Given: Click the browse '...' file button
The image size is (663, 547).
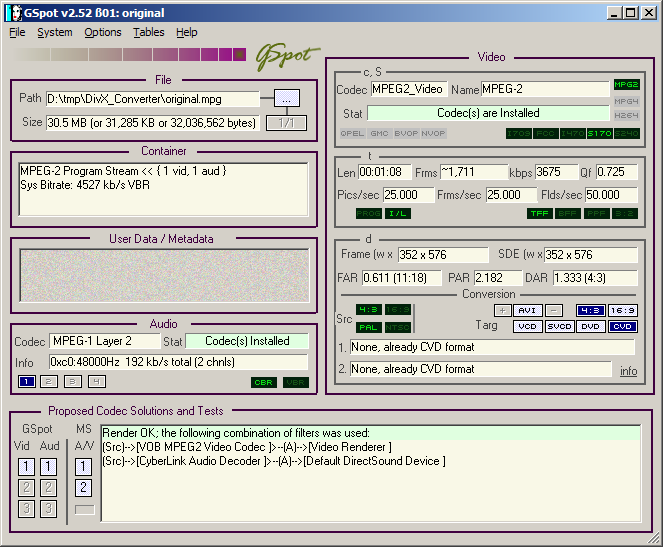Looking at the screenshot, I should coord(287,98).
